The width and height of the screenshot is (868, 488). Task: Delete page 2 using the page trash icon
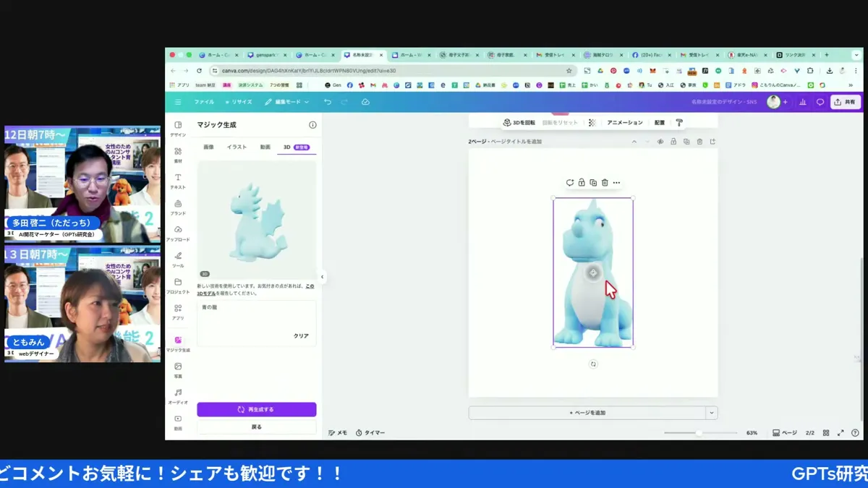[699, 142]
